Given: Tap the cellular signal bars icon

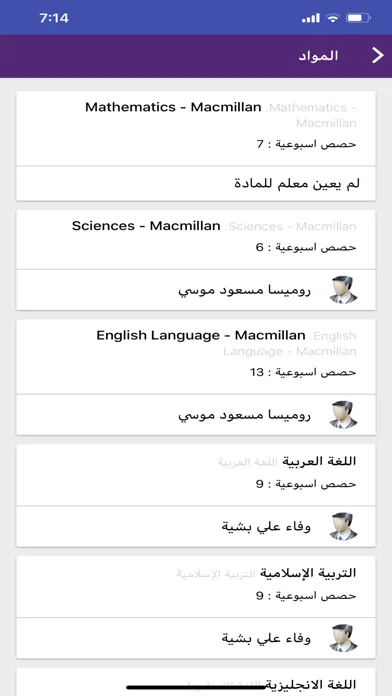Looking at the screenshot, I should click(x=311, y=18).
